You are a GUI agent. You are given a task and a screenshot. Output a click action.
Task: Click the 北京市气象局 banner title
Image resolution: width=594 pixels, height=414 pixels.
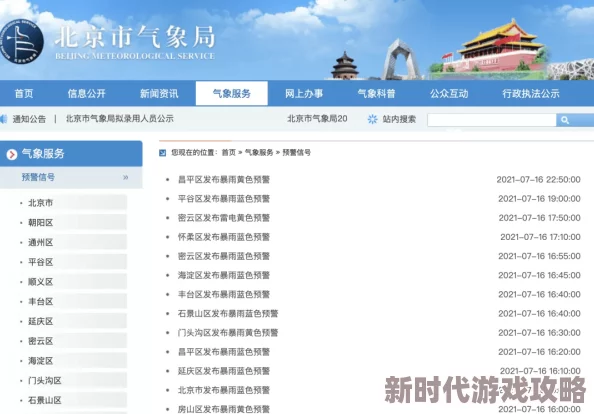[x=135, y=37]
